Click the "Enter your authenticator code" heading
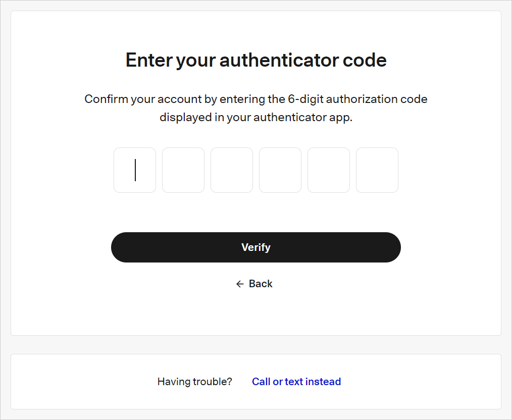The height and width of the screenshot is (420, 512). click(256, 60)
